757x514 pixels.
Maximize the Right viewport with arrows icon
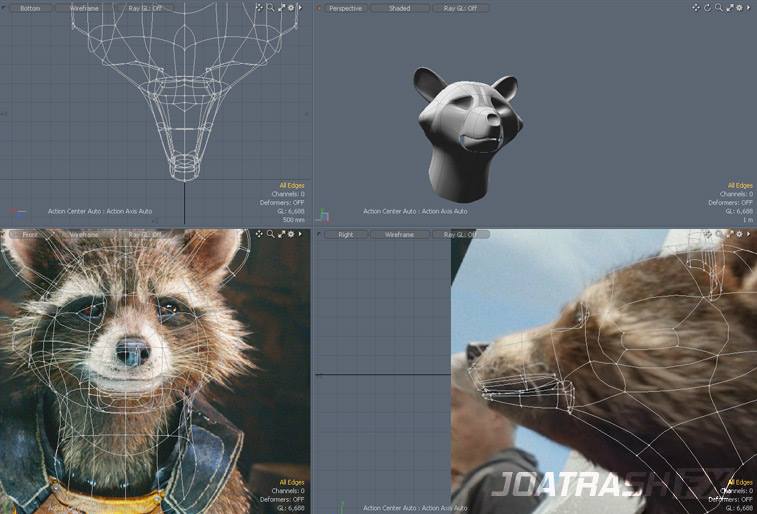[x=729, y=234]
